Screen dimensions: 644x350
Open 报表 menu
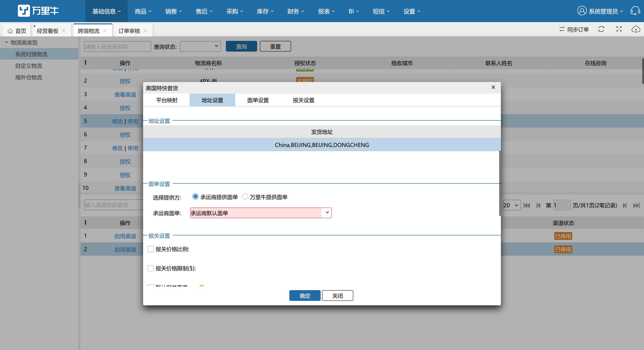tap(326, 11)
